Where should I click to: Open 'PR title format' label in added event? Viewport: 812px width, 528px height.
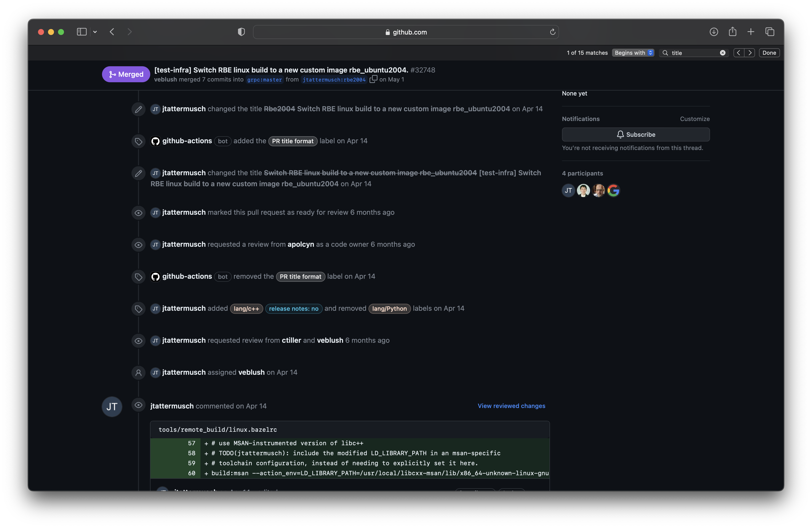(x=292, y=141)
